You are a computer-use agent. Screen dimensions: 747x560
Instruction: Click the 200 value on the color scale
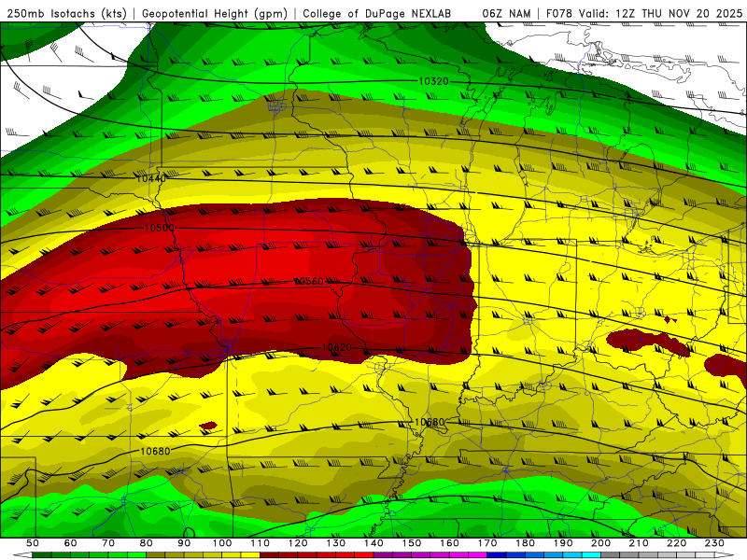(x=600, y=543)
